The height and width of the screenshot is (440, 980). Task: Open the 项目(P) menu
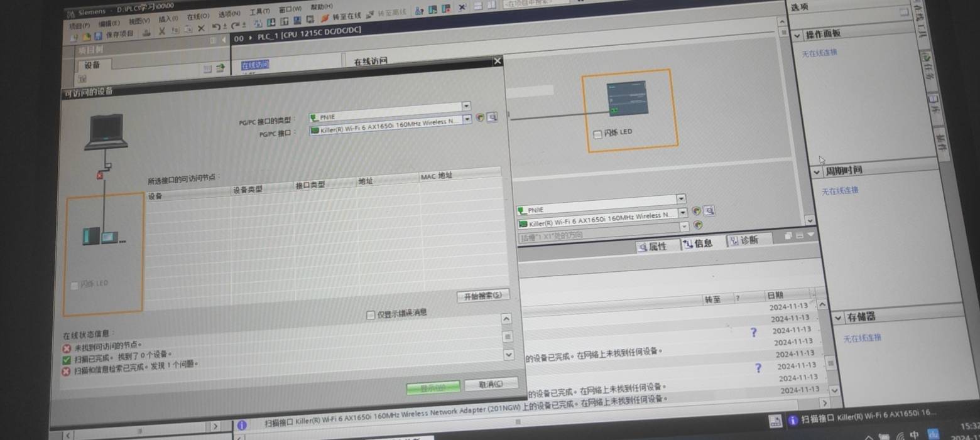(x=79, y=25)
